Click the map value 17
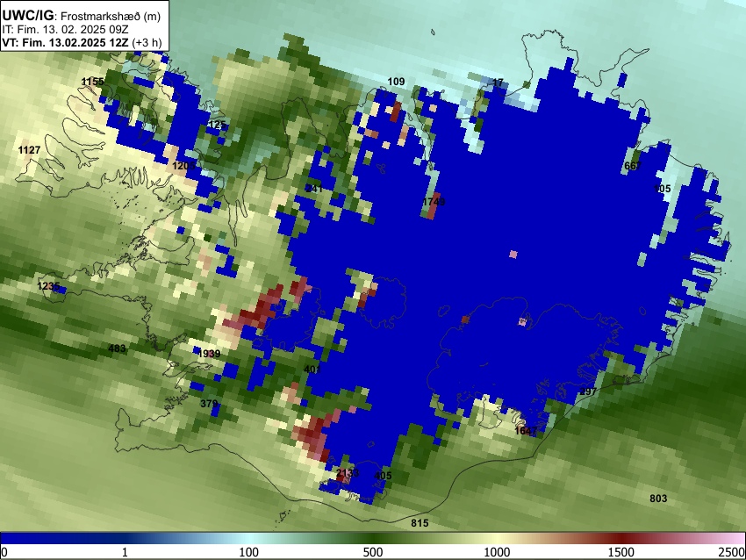Screen dimensions: 746x560 tap(498, 83)
